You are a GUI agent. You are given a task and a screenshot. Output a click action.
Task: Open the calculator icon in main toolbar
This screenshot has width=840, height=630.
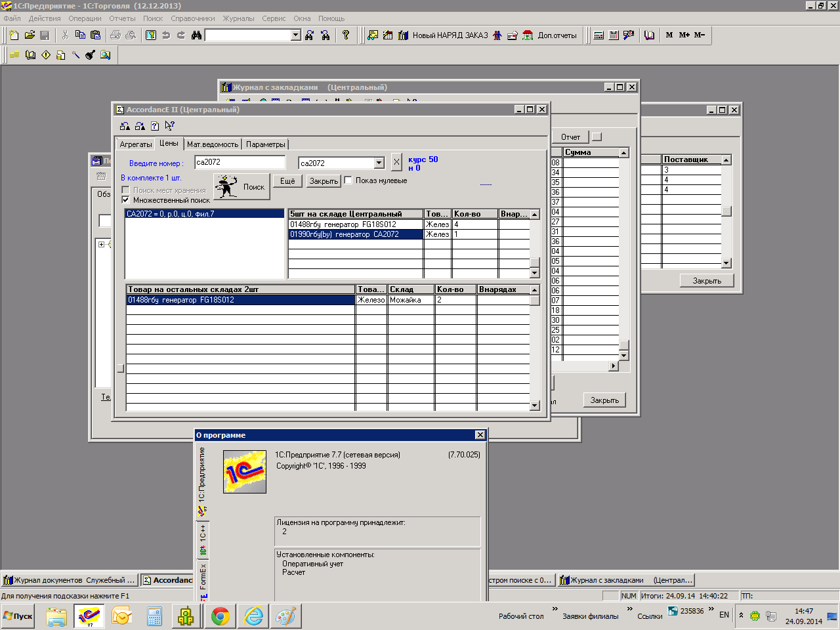click(598, 35)
